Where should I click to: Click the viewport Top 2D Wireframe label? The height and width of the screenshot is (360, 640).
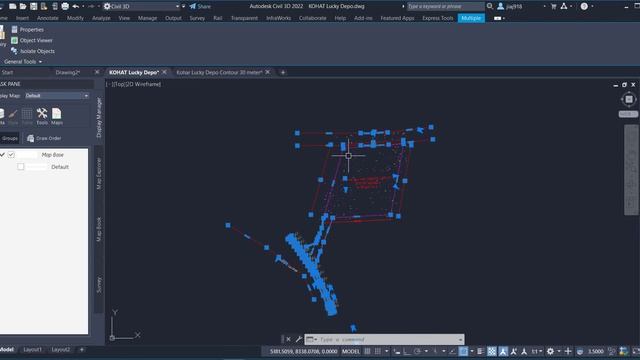133,84
